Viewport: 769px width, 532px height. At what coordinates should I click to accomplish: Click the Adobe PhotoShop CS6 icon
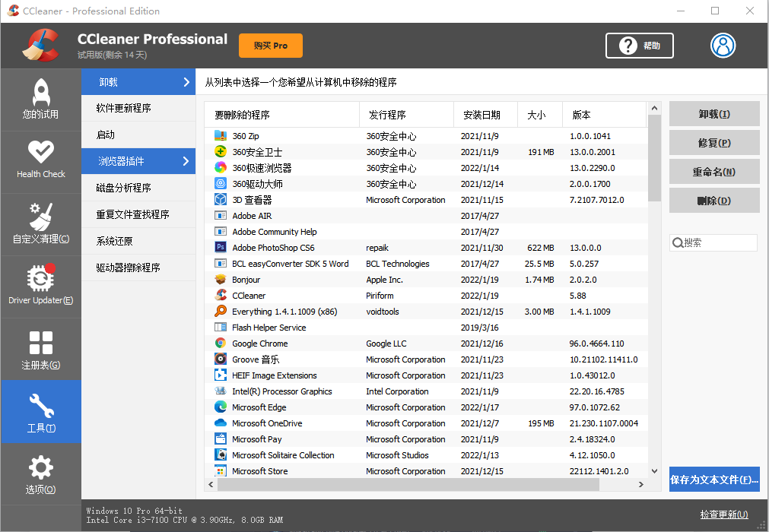221,248
